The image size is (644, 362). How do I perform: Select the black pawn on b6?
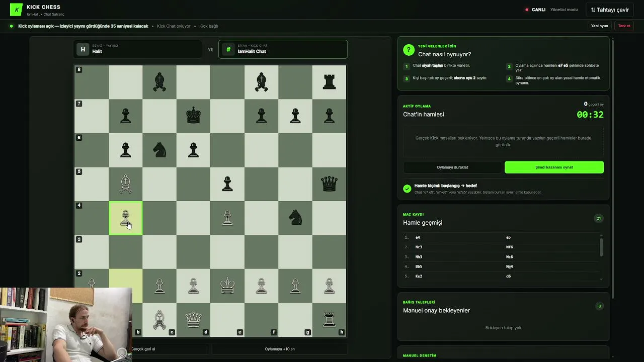(126, 150)
